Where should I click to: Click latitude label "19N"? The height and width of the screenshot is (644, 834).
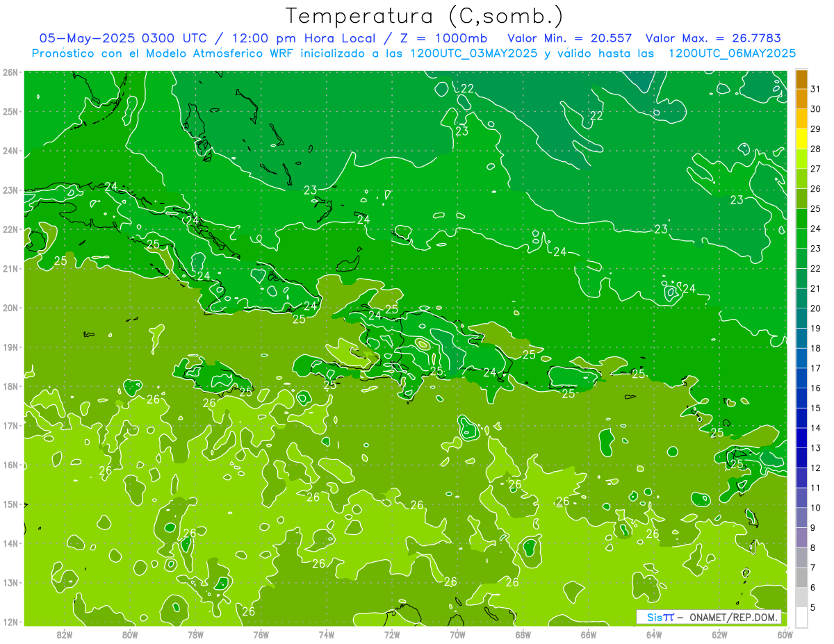(10, 347)
